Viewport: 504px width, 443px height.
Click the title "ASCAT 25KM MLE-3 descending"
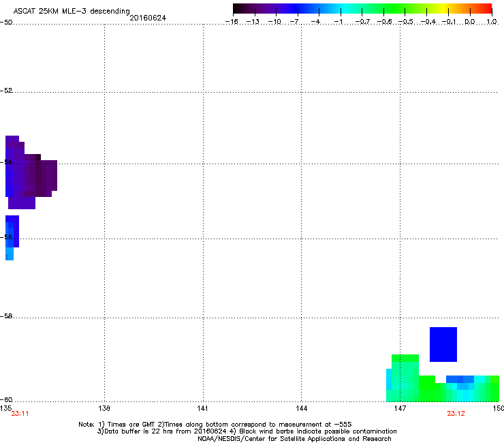click(72, 12)
